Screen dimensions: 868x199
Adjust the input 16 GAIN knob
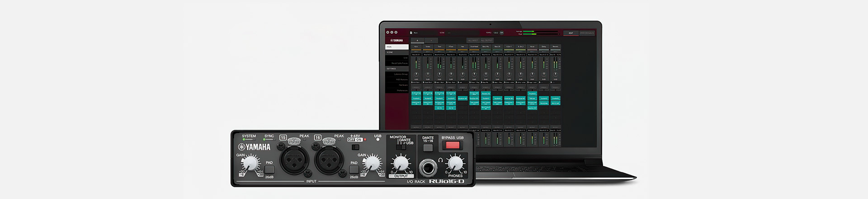[x=373, y=163]
